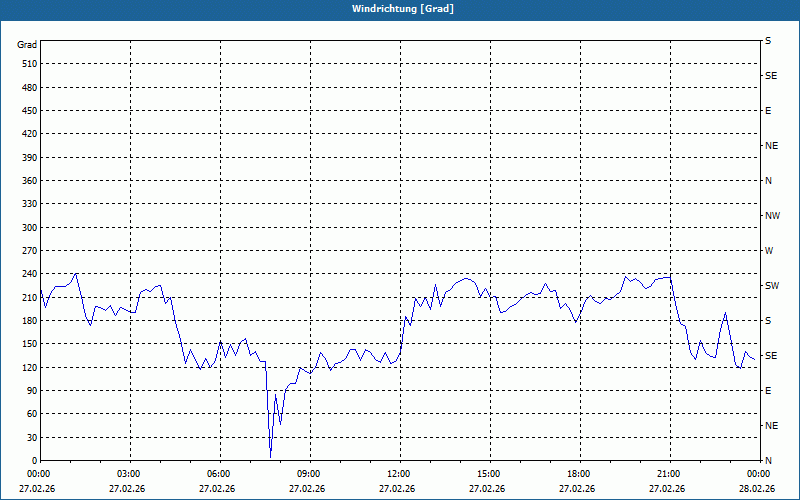Screen dimensions: 800x500
Task: Click the Windrichtung [Grad] title bar
Action: click(x=400, y=9)
